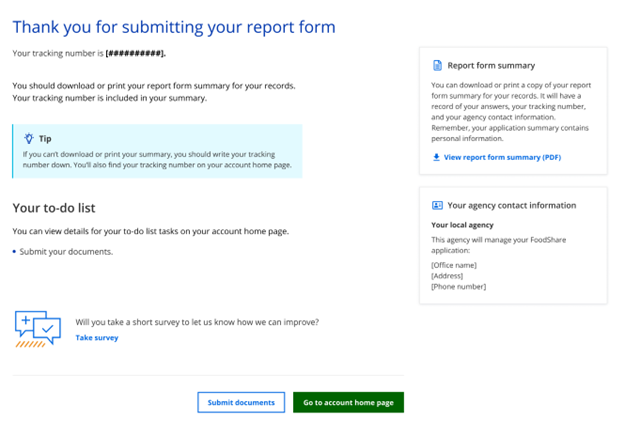Click the document icon beside Report form summary
The image size is (624, 421).
(437, 66)
